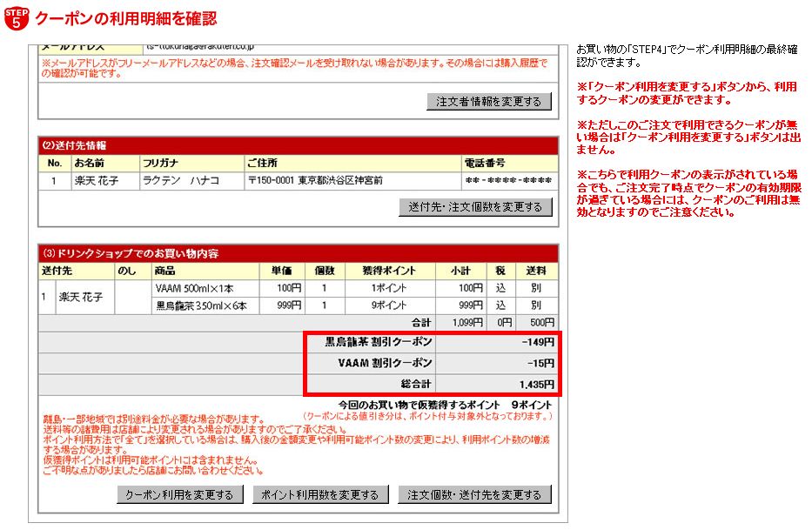Click VAAM 割引クーポン label
Screen dimensions: 812x530
386,363
